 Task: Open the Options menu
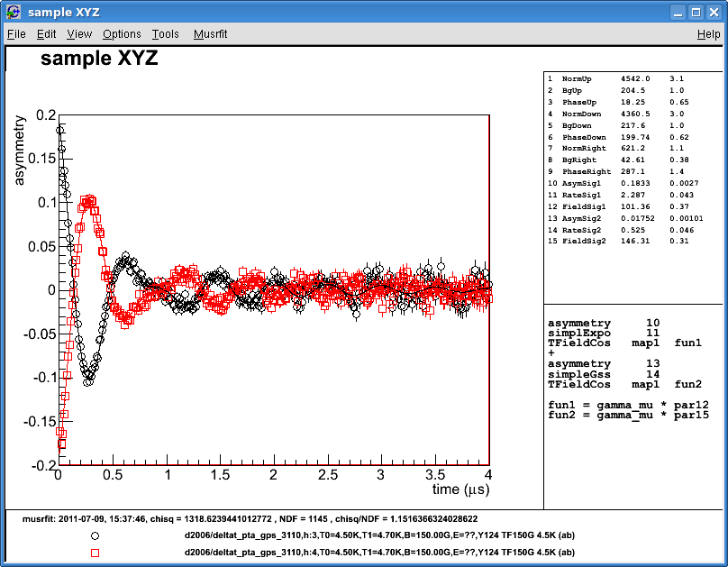coord(122,33)
